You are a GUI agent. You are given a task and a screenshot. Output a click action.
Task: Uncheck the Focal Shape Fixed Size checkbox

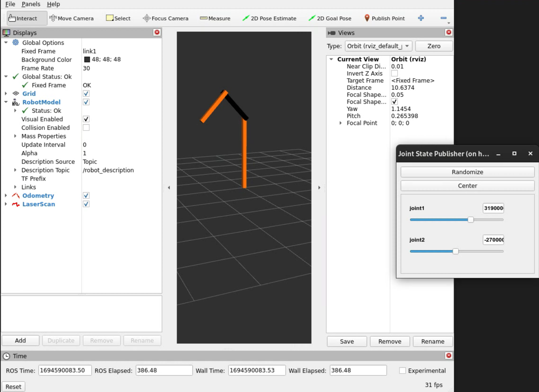coord(394,102)
